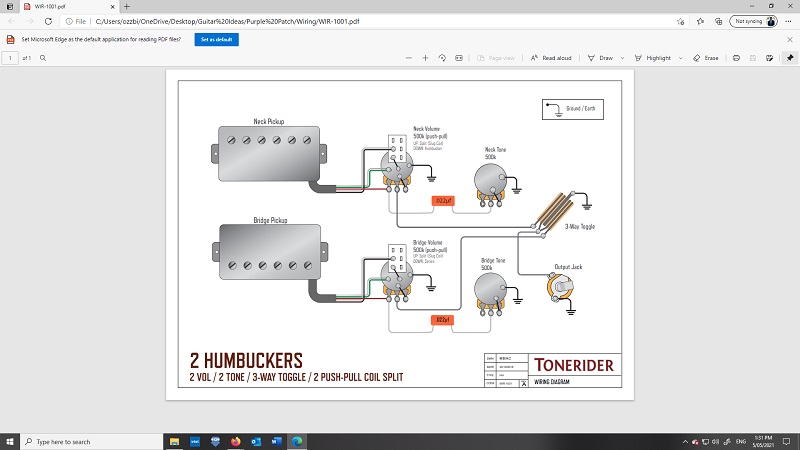Image resolution: width=800 pixels, height=450 pixels.
Task: Open a new browser tab
Action: 126,6
